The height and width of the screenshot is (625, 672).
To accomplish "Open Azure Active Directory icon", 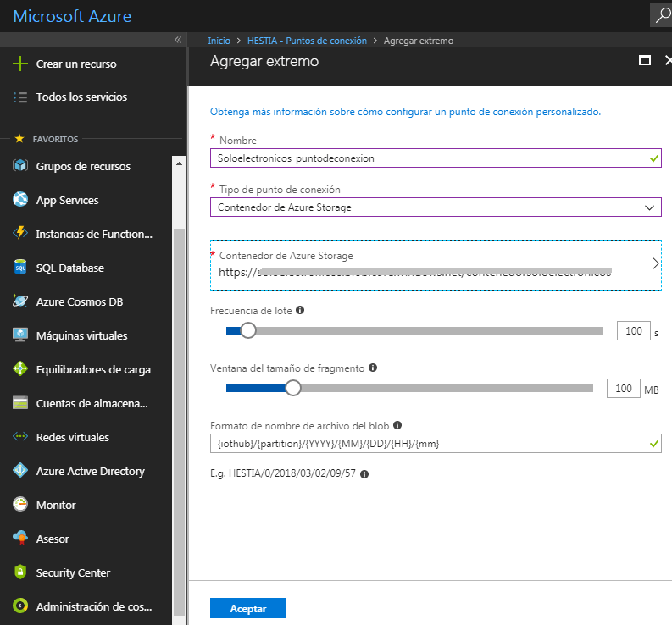I will pos(21,471).
